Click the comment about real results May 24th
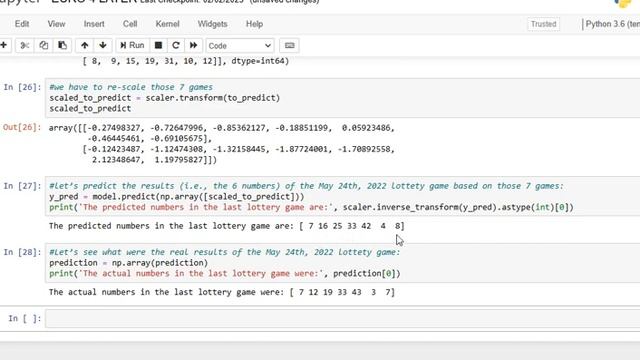The height and width of the screenshot is (360, 640). [225, 252]
